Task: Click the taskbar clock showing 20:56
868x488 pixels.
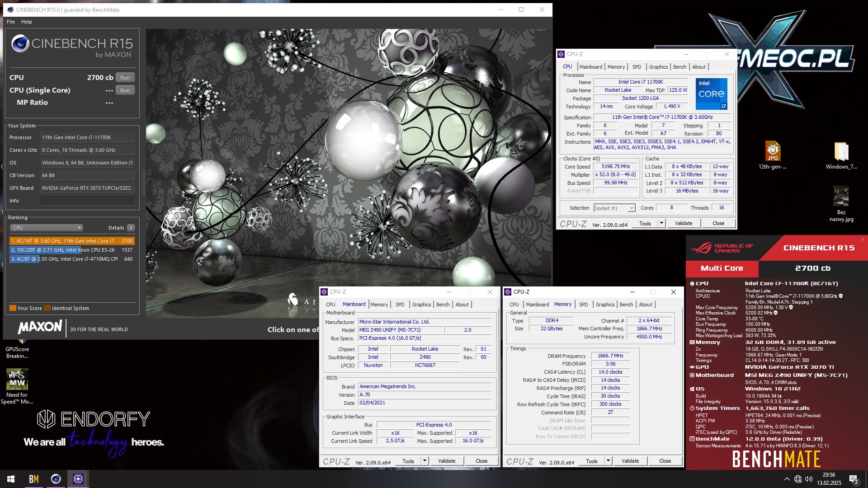Action: tap(829, 479)
